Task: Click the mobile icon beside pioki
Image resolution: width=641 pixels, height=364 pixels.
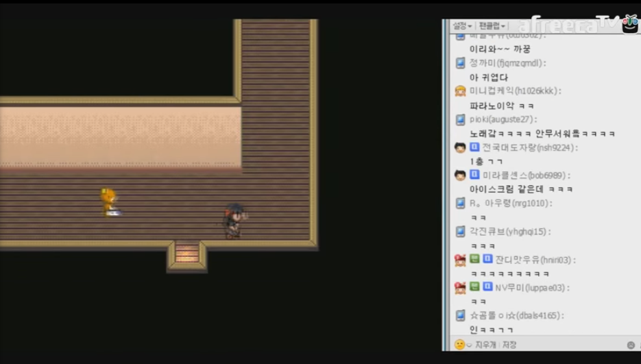Action: click(460, 119)
